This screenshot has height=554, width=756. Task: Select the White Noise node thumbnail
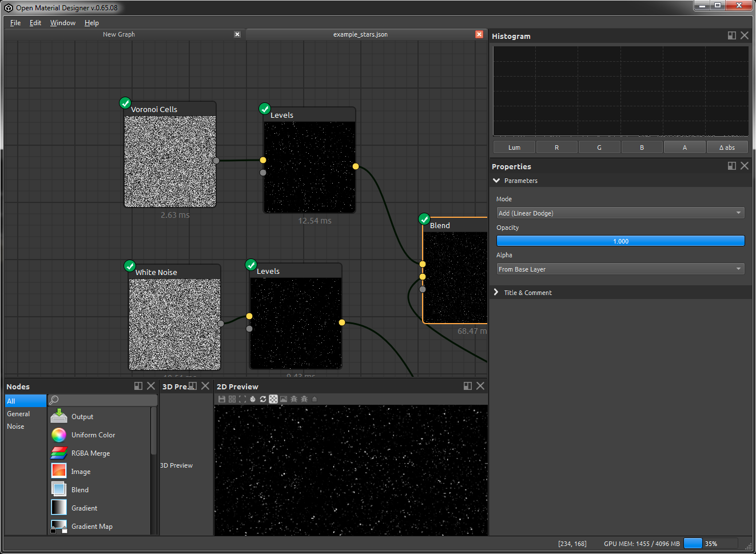pos(175,324)
